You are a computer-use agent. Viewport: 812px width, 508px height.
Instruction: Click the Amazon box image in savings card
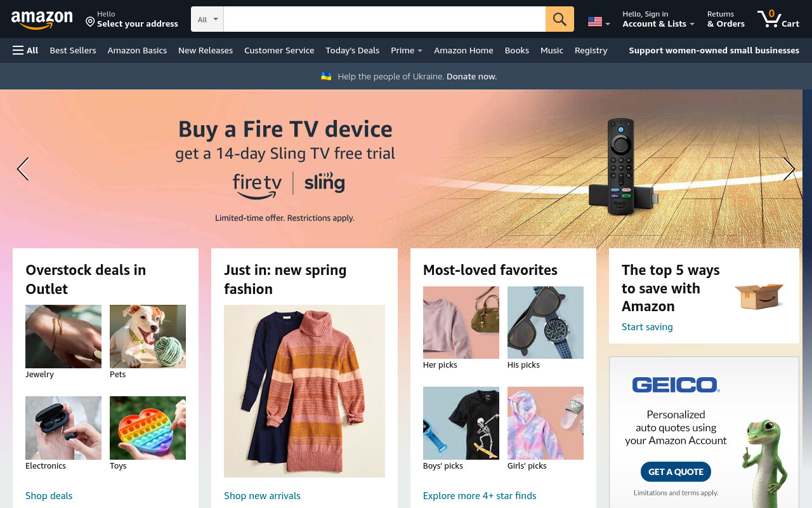coord(759,296)
